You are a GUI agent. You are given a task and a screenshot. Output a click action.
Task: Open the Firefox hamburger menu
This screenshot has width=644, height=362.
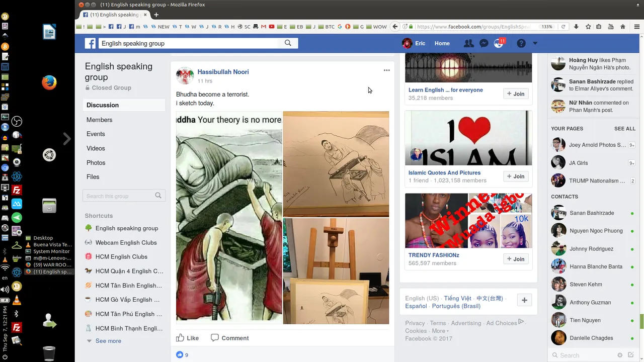637,27
